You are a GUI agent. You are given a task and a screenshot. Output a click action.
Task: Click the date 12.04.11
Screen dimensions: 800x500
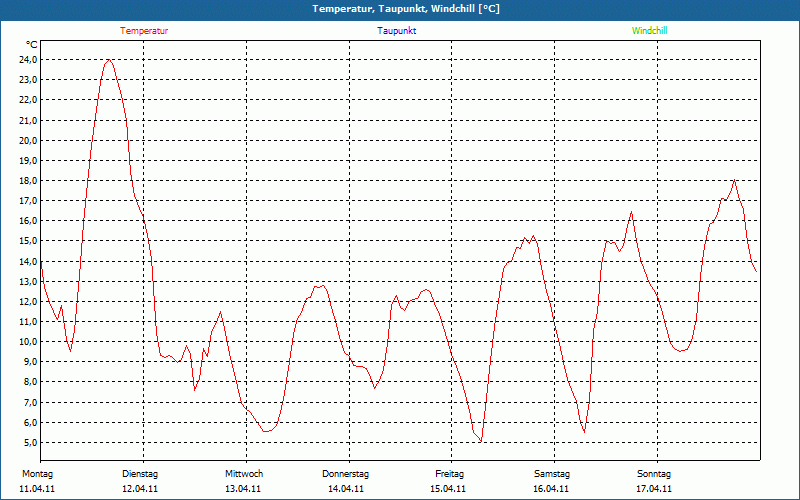pos(140,489)
